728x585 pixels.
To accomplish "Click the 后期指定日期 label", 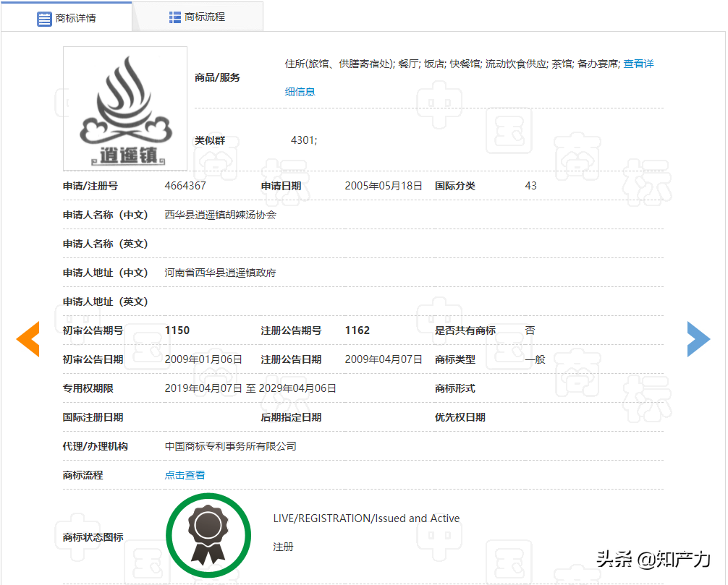I will [291, 417].
